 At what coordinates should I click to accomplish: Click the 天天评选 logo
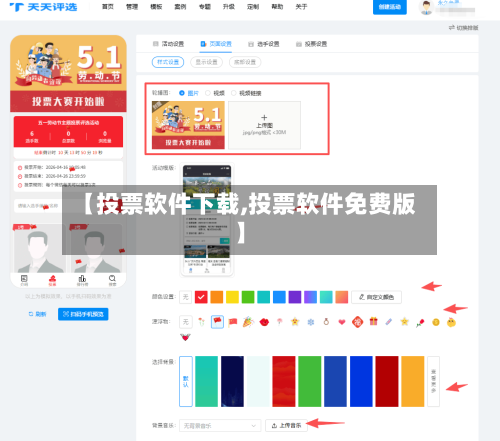click(x=43, y=7)
